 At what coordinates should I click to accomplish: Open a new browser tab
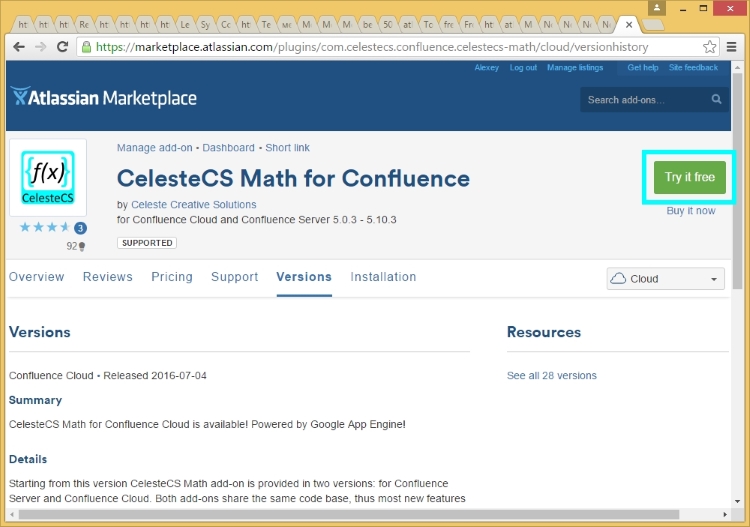653,24
